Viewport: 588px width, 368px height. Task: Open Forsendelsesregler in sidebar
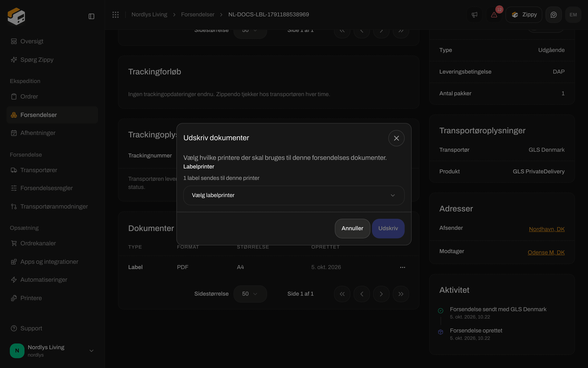(52, 188)
